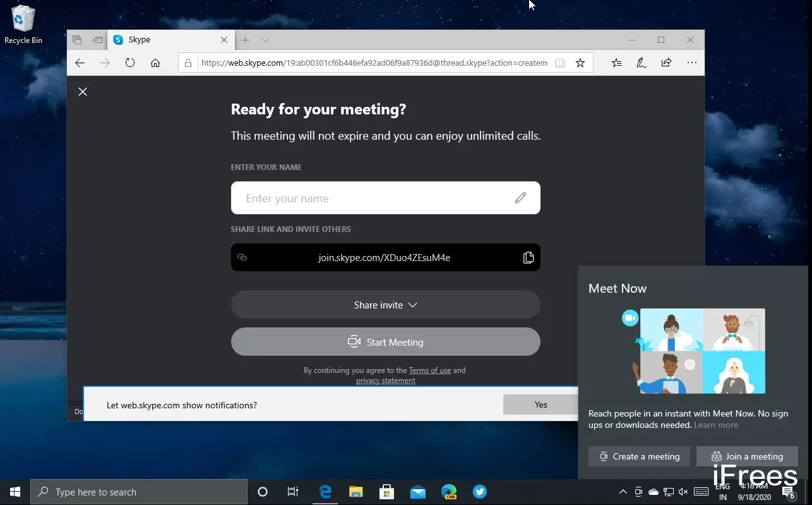Copy the Skype meeting join link
The width and height of the screenshot is (812, 505).
pos(528,257)
